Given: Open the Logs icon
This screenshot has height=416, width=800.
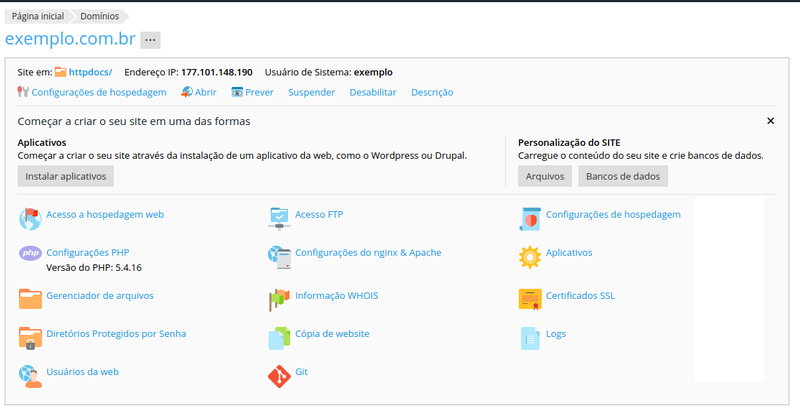Looking at the screenshot, I should click(x=529, y=337).
